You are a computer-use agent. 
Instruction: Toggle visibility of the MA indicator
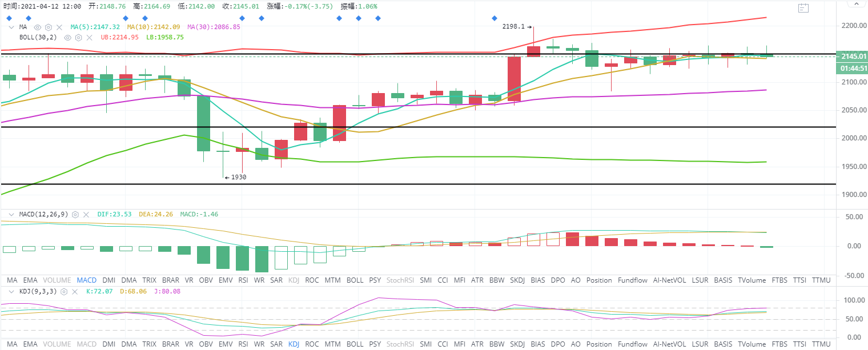click(38, 27)
